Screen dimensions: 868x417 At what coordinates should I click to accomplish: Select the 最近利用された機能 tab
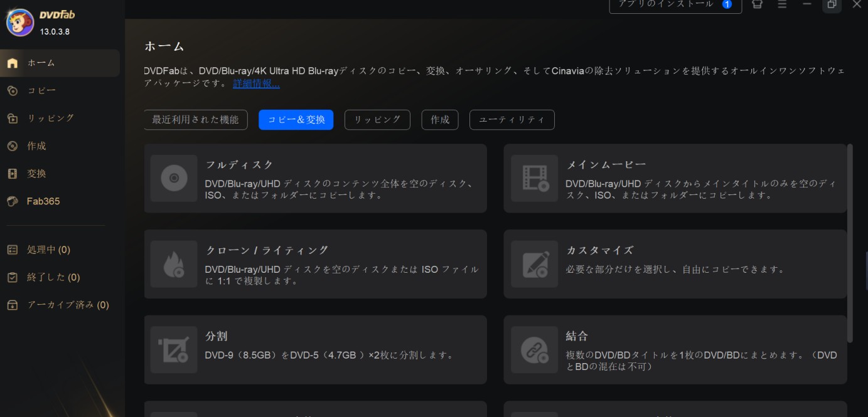pos(196,120)
